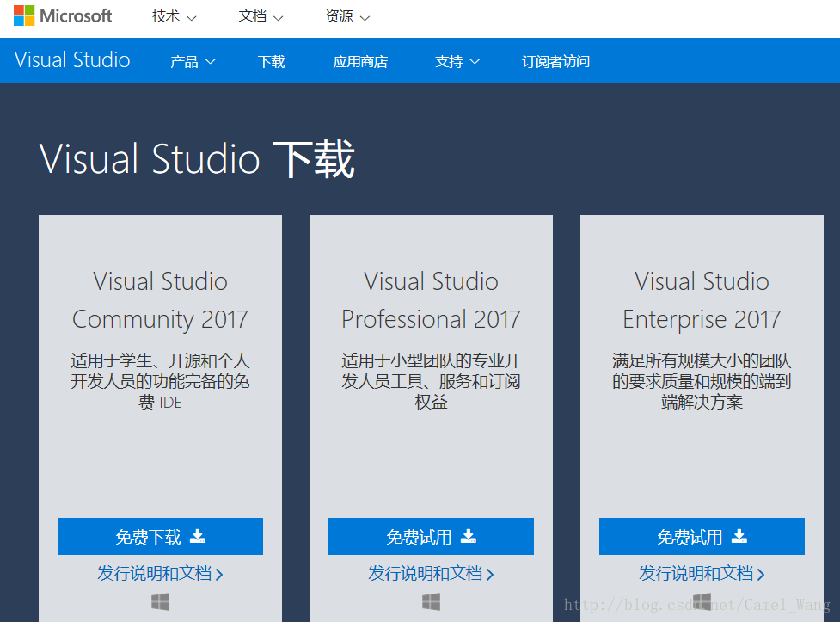
Task: Open the 资源 dropdown menu
Action: pyautogui.click(x=347, y=16)
